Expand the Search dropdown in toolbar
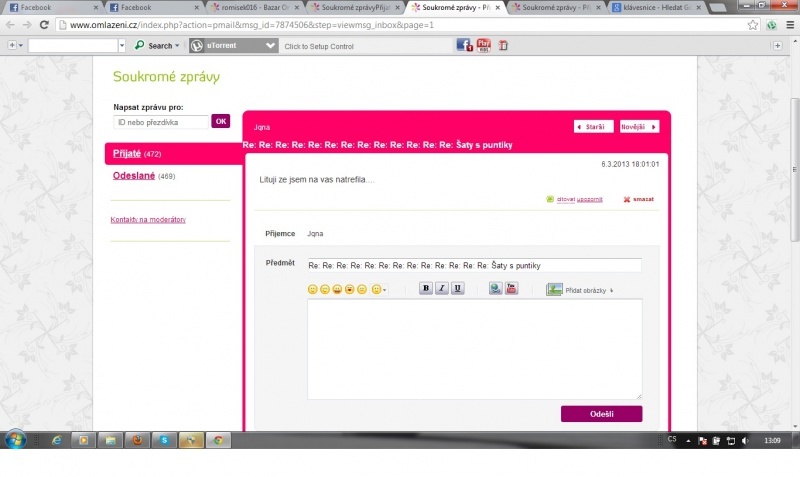The width and height of the screenshot is (800, 477). pos(177,46)
